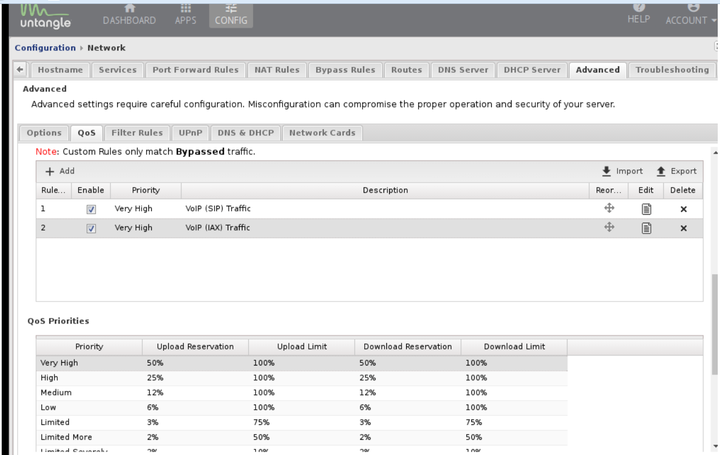Image resolution: width=720 pixels, height=455 pixels.
Task: Click the Help icon in header
Action: (638, 8)
